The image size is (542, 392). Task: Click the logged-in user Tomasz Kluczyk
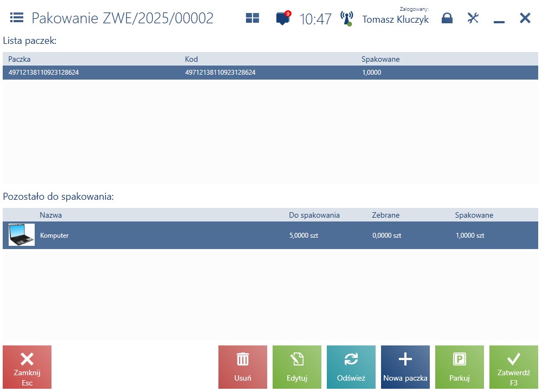396,19
